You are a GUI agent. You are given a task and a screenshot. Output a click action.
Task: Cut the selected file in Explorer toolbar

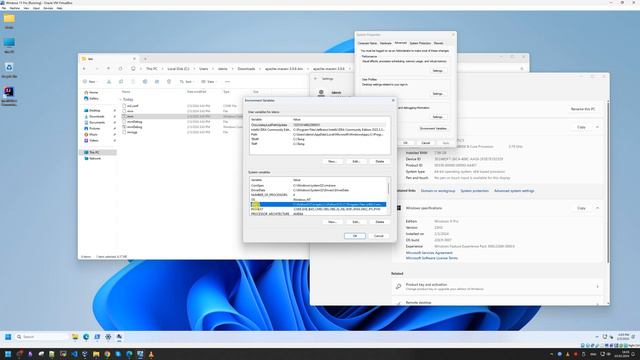pyautogui.click(x=109, y=82)
